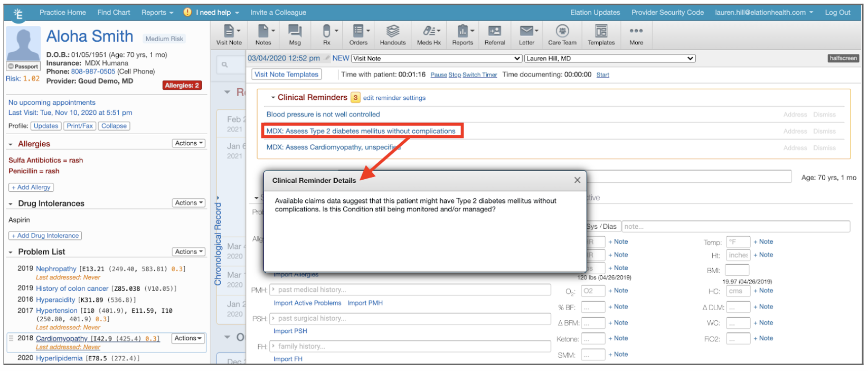Open the Care Team icon
868x371 pixels.
562,35
